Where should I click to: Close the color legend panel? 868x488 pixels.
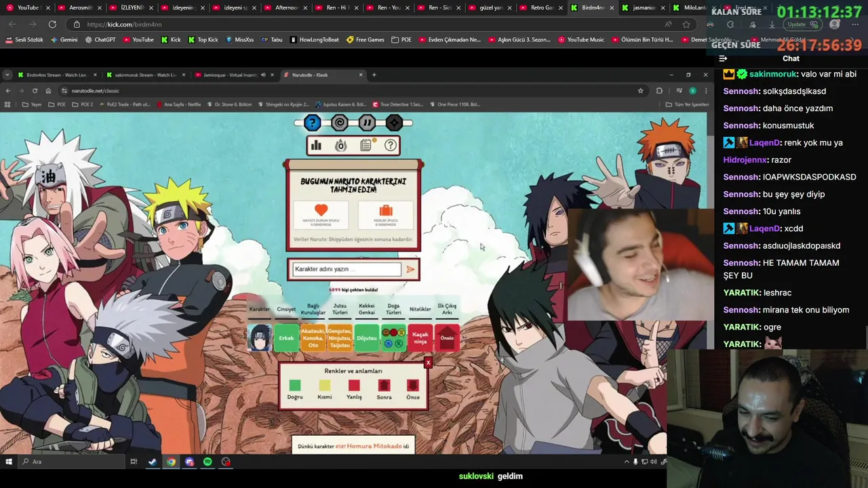428,363
